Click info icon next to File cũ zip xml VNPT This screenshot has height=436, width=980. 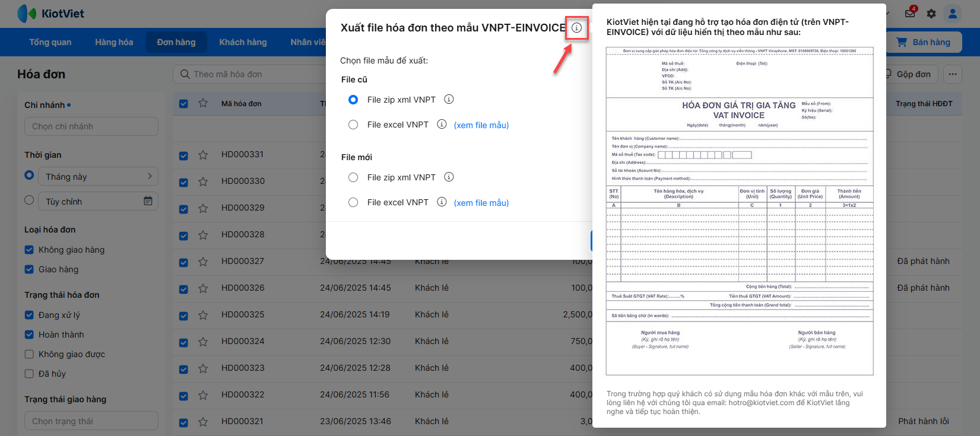449,99
